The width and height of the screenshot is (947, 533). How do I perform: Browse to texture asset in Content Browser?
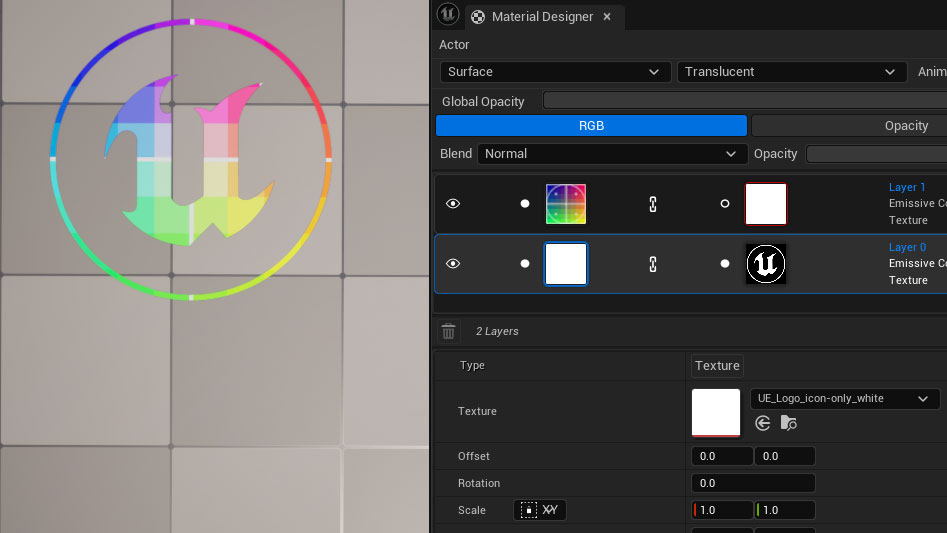click(x=789, y=423)
